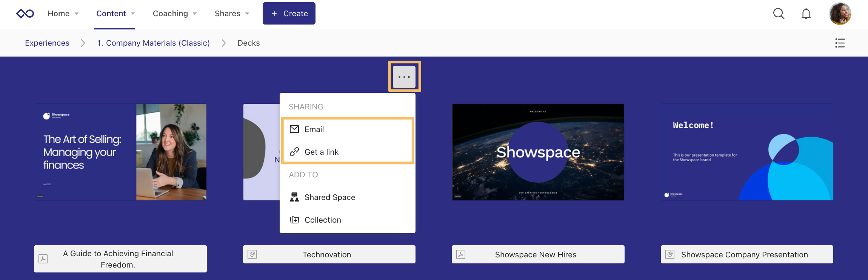Expand the Home dropdown arrow
Screen dimensions: 868x280
[77, 14]
